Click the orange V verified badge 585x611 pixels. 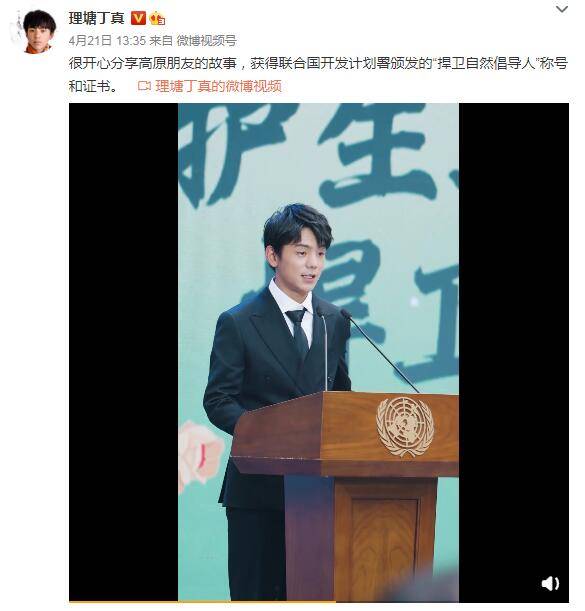(x=138, y=18)
